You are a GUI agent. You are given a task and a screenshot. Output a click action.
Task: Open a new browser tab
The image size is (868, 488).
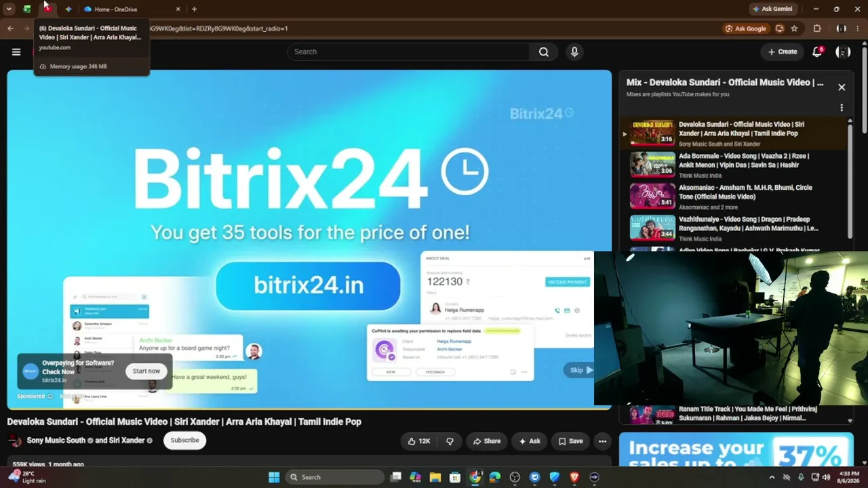coord(194,9)
